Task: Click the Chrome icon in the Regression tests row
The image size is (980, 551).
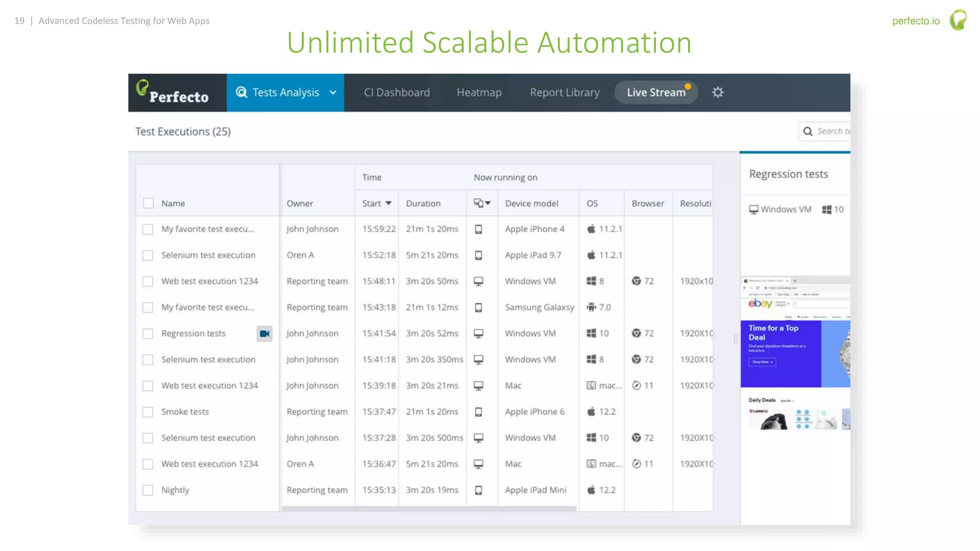Action: [636, 333]
